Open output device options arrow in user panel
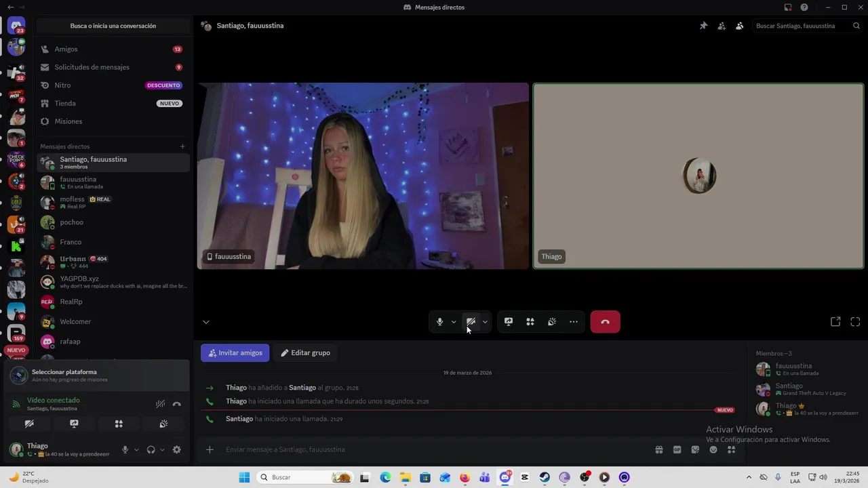 pyautogui.click(x=162, y=449)
